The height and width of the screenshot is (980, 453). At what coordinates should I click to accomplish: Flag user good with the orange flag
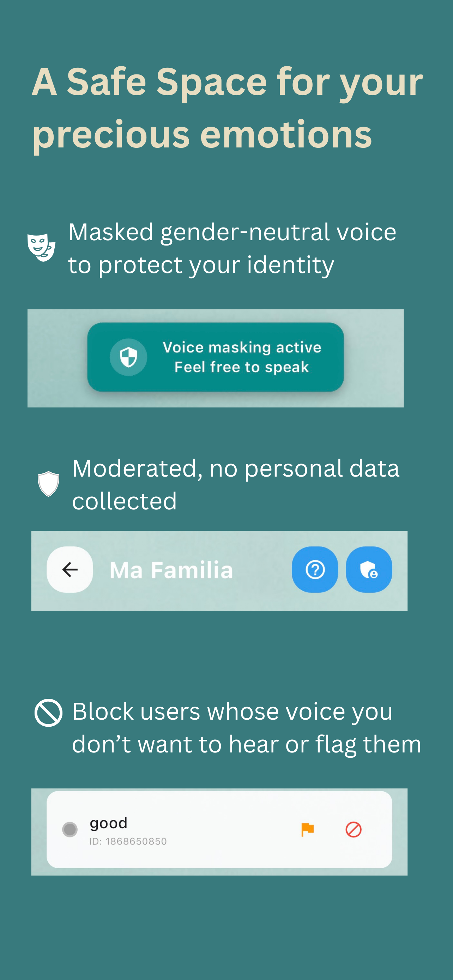(x=307, y=829)
